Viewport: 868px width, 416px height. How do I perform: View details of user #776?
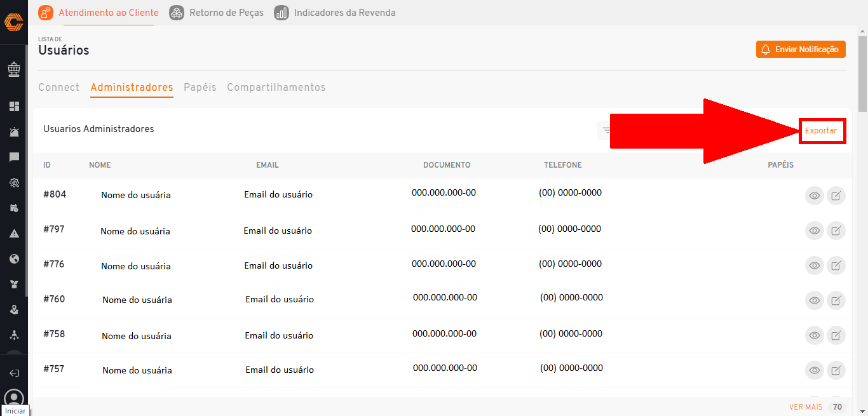pos(814,265)
